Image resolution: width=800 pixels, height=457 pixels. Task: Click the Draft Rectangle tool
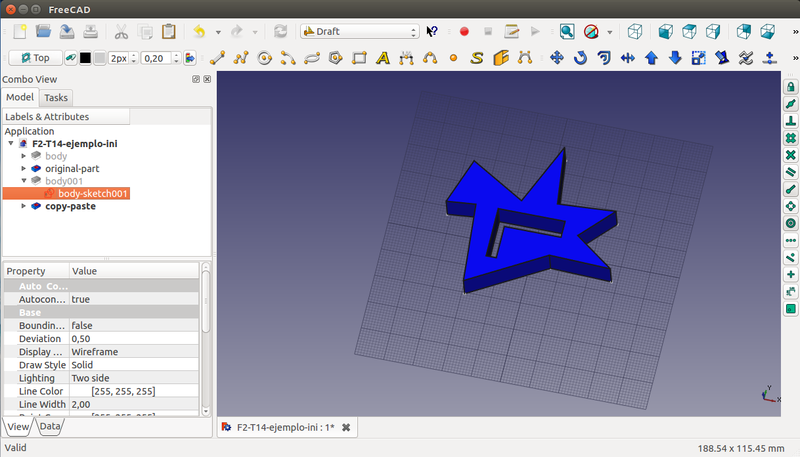[x=359, y=57]
